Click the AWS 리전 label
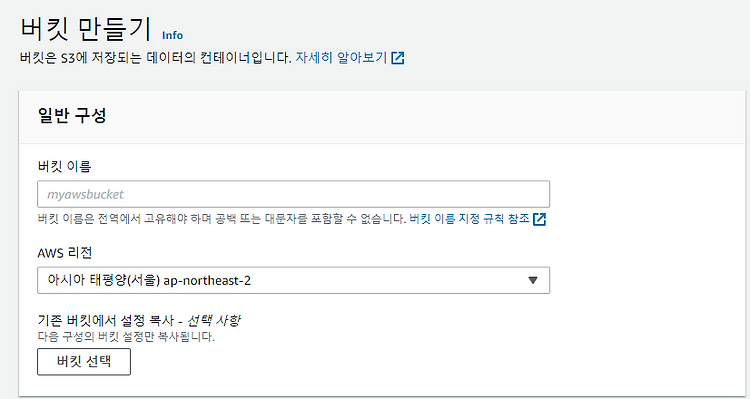Screen dimensions: 750x399 [65, 252]
